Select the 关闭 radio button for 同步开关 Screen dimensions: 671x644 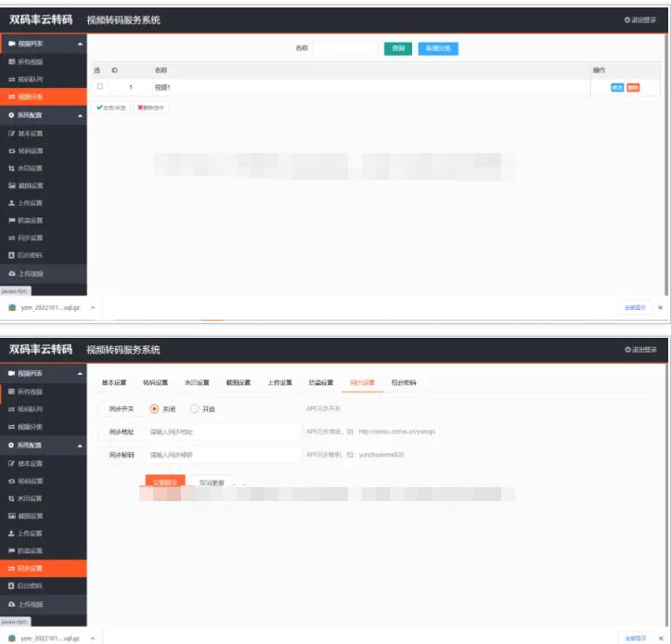(154, 408)
